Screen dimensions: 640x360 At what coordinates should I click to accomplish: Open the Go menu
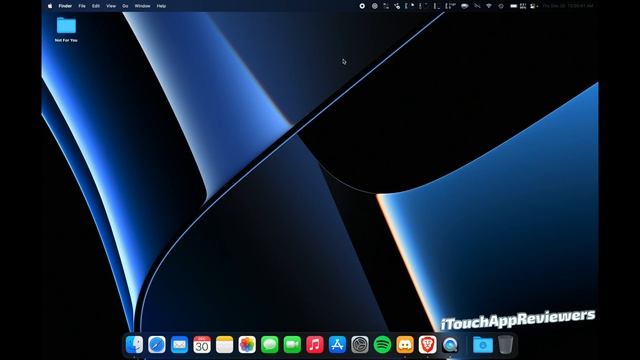point(125,6)
